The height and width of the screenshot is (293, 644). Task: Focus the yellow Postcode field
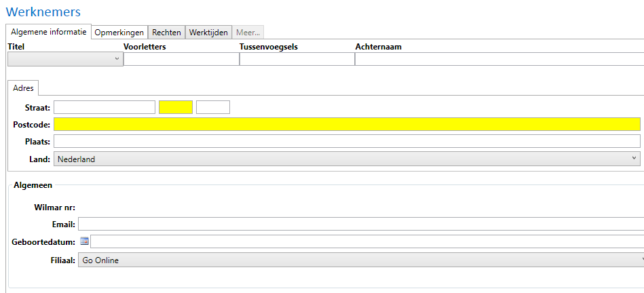coord(347,124)
